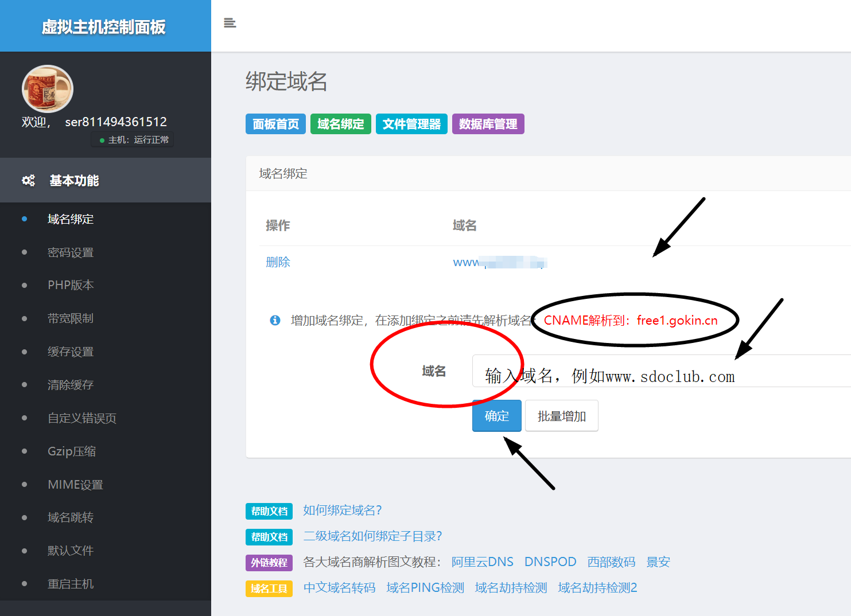The width and height of the screenshot is (851, 616).
Task: Click the second 帮助文档 label badge
Action: 269,537
